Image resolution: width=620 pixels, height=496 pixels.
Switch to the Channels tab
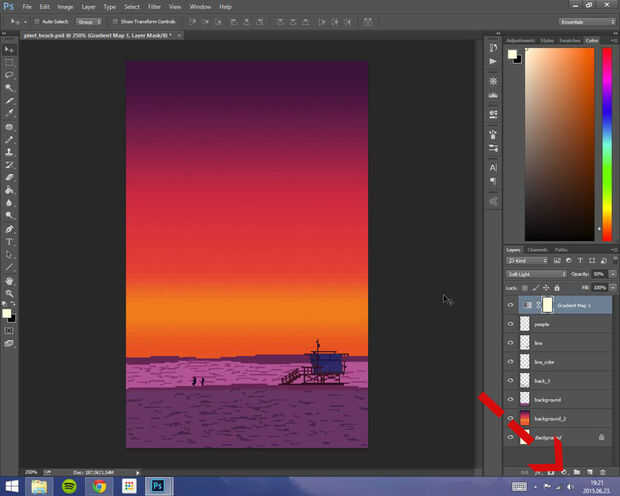coord(537,249)
